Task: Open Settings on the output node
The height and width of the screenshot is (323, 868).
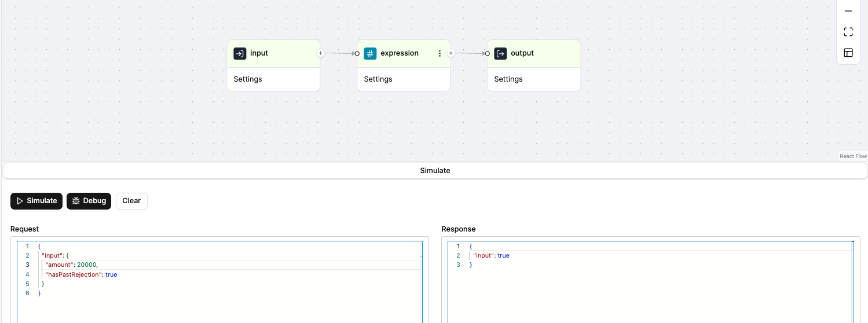Action: [x=508, y=79]
